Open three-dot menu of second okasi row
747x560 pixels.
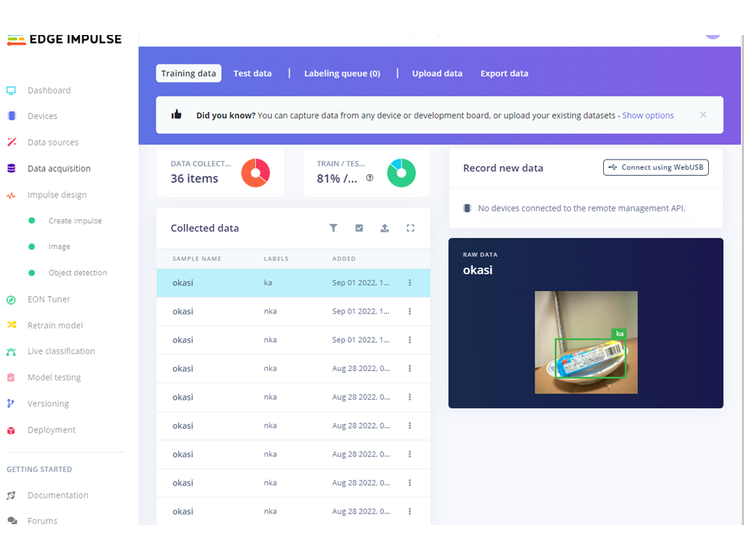pyautogui.click(x=409, y=311)
